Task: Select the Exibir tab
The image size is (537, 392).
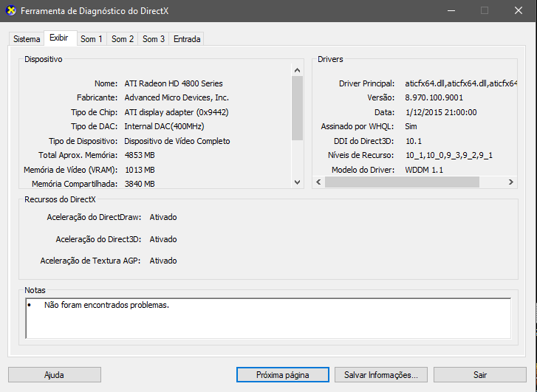Action: pyautogui.click(x=58, y=38)
